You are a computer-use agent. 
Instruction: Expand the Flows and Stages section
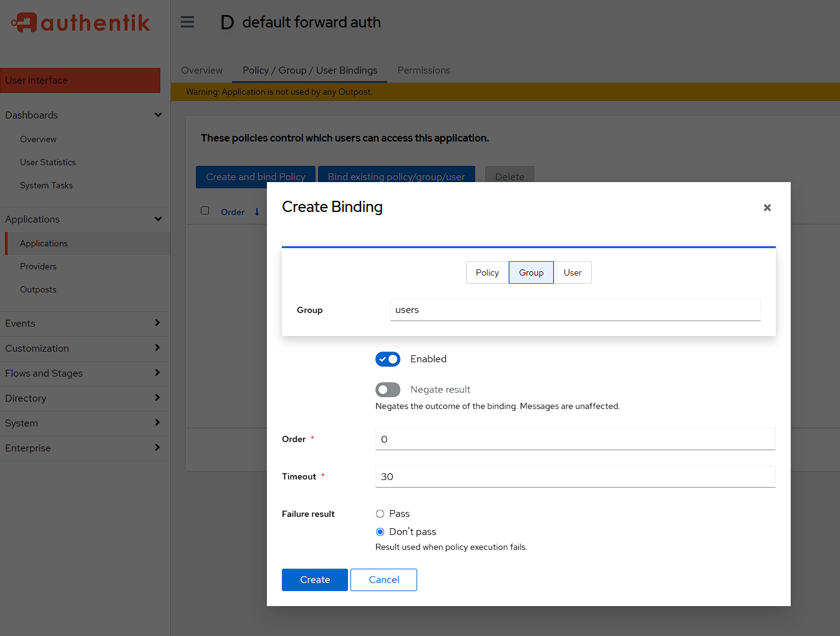157,373
